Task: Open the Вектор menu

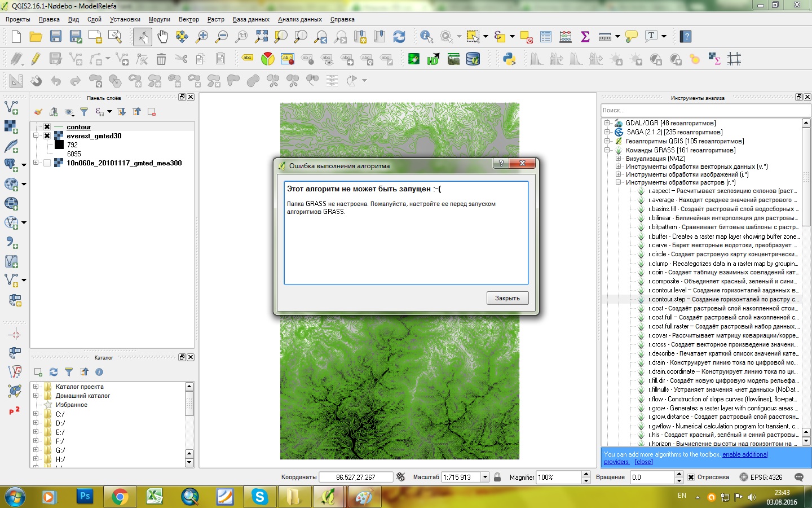Action: click(188, 19)
